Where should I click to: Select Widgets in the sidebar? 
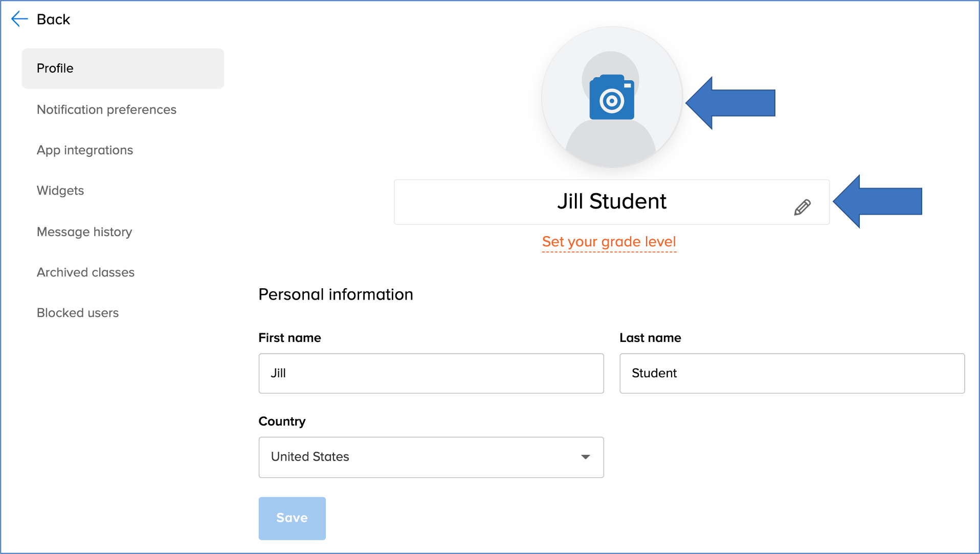[x=60, y=191]
